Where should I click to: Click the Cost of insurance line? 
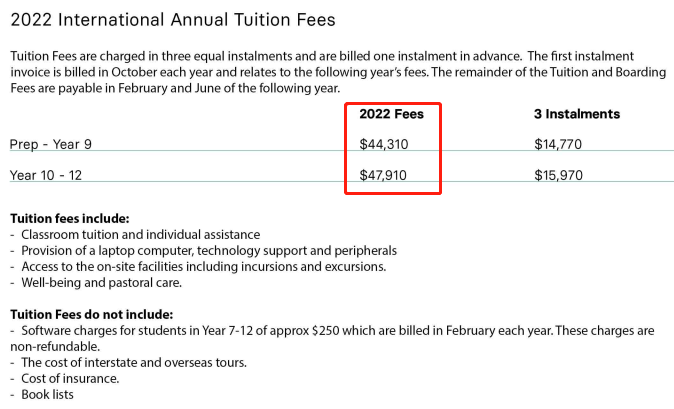[65, 378]
